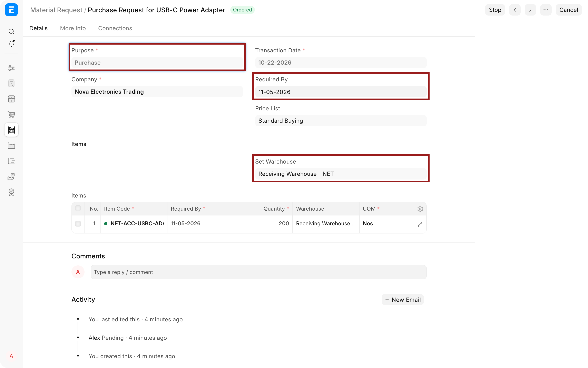
Task: Click Material Request breadcrumb link
Action: [56, 10]
